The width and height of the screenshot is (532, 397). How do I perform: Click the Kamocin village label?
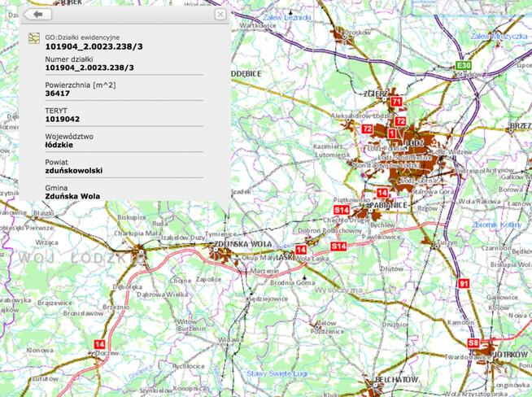pyautogui.click(x=460, y=322)
